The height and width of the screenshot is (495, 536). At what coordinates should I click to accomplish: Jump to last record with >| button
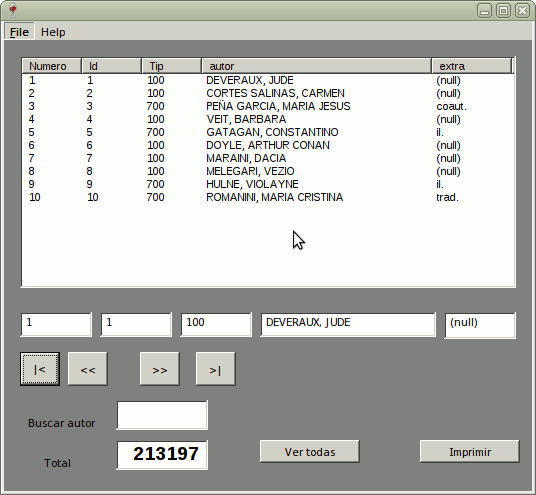tap(216, 369)
